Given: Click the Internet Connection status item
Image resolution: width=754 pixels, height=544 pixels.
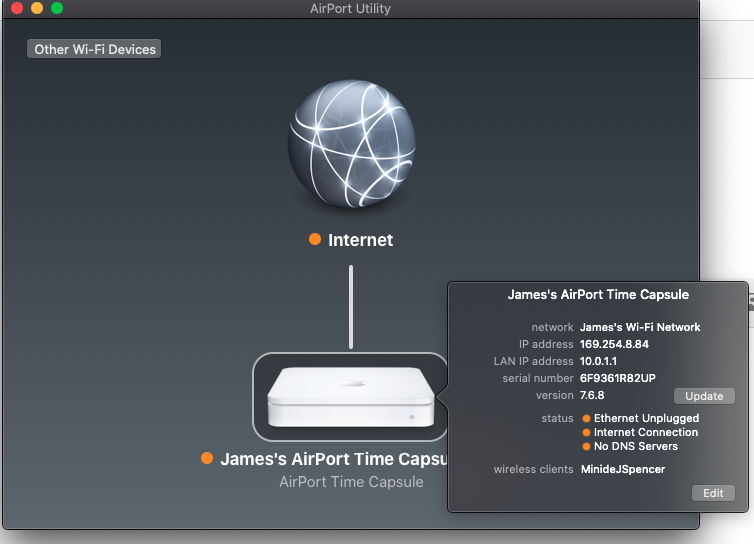Looking at the screenshot, I should 646,432.
